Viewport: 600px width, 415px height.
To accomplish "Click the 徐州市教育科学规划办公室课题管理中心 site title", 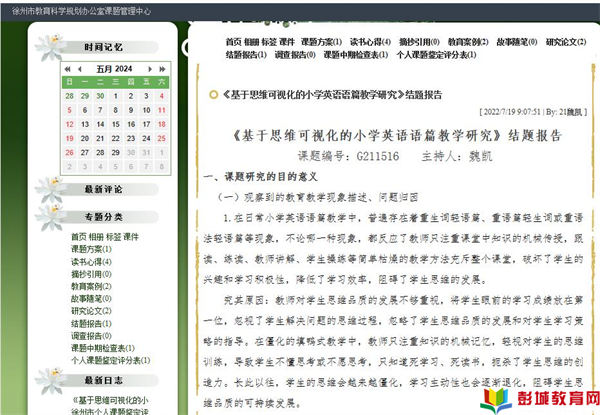I will point(81,11).
